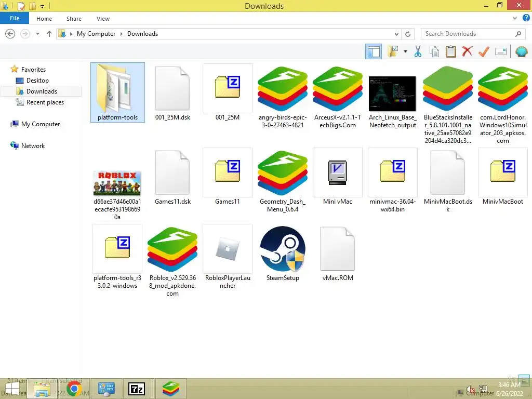532x399 pixels.
Task: Select the ArceusX-v2.1.1 APK icon
Action: click(x=338, y=88)
